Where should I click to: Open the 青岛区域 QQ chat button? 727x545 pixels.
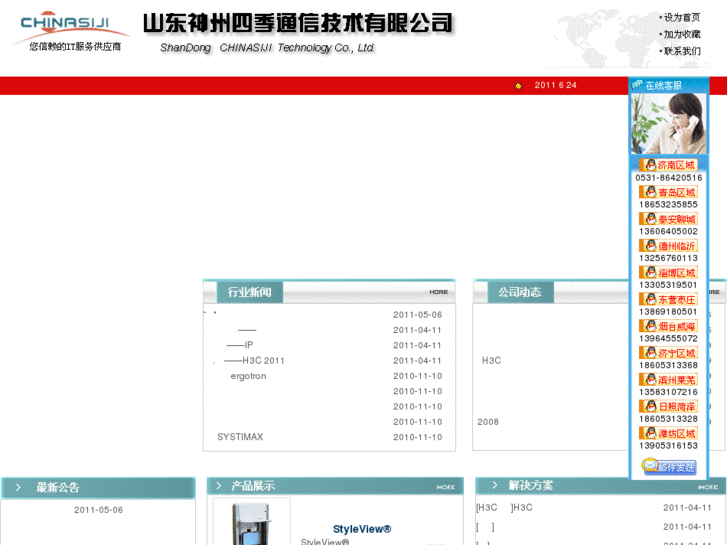tap(668, 192)
